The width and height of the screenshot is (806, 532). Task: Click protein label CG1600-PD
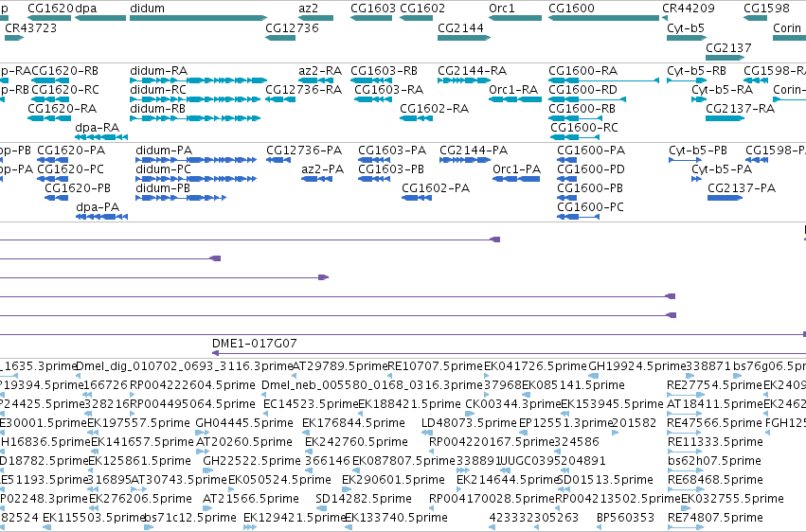[x=591, y=168]
